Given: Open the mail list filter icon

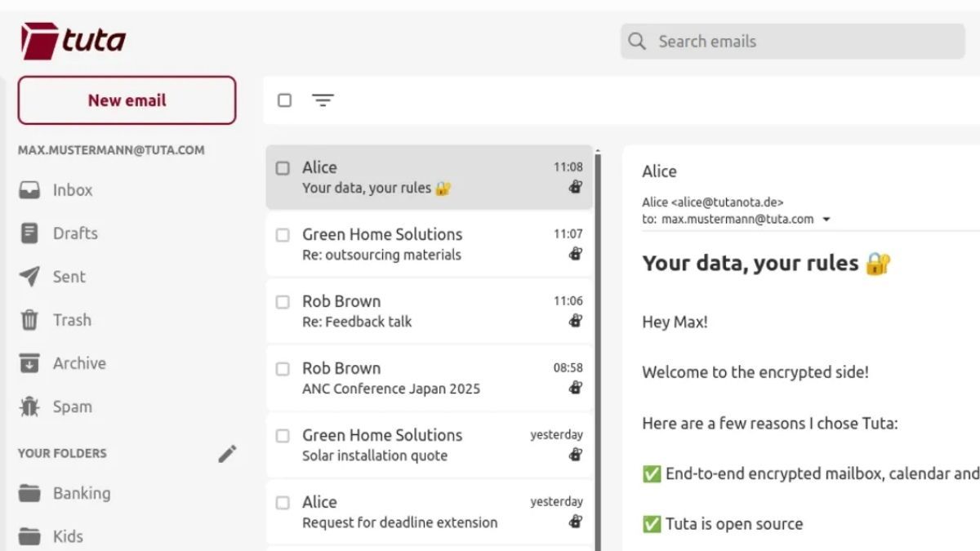Looking at the screenshot, I should tap(323, 100).
